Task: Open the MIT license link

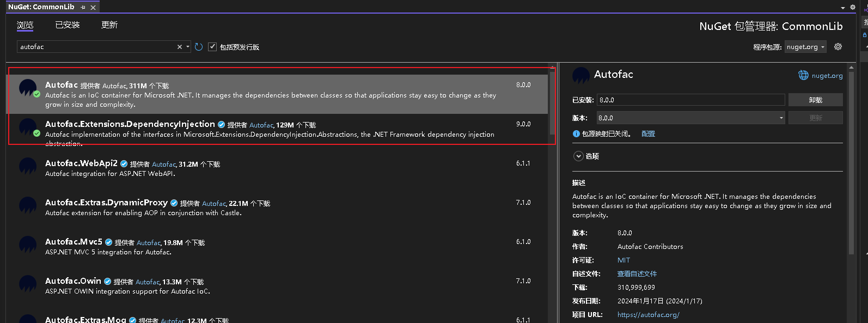Action: coord(624,260)
